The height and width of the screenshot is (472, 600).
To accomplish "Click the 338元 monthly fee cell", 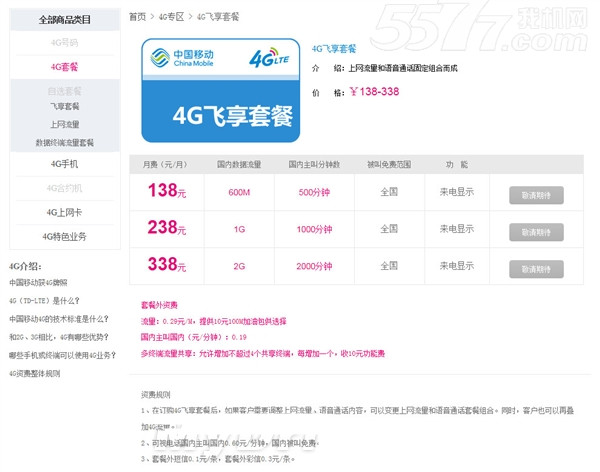I will 167,264.
